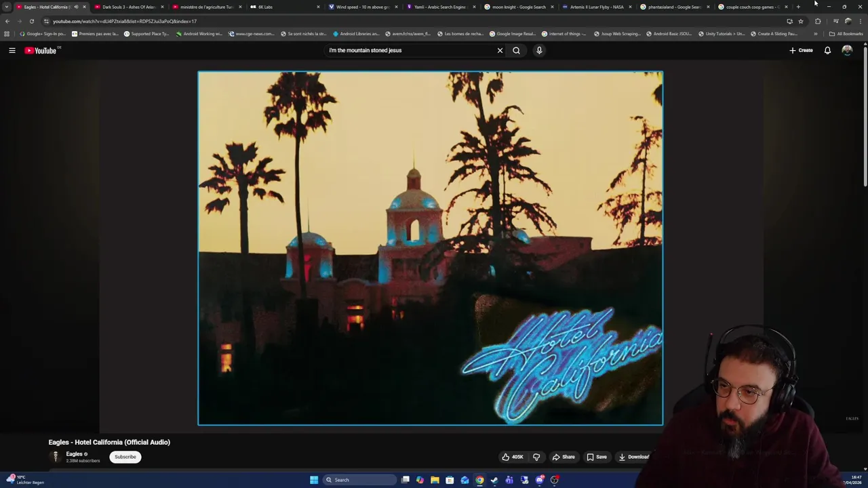Open Supported Place Ty... bookmark
Screen dimensions: 868x488
[146, 33]
